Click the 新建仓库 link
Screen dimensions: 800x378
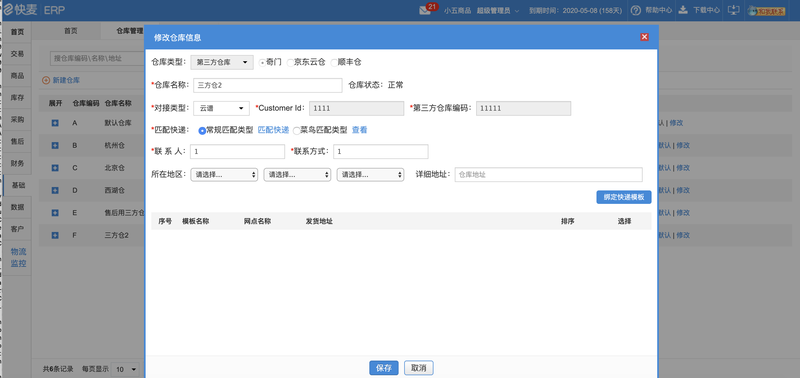pyautogui.click(x=66, y=80)
